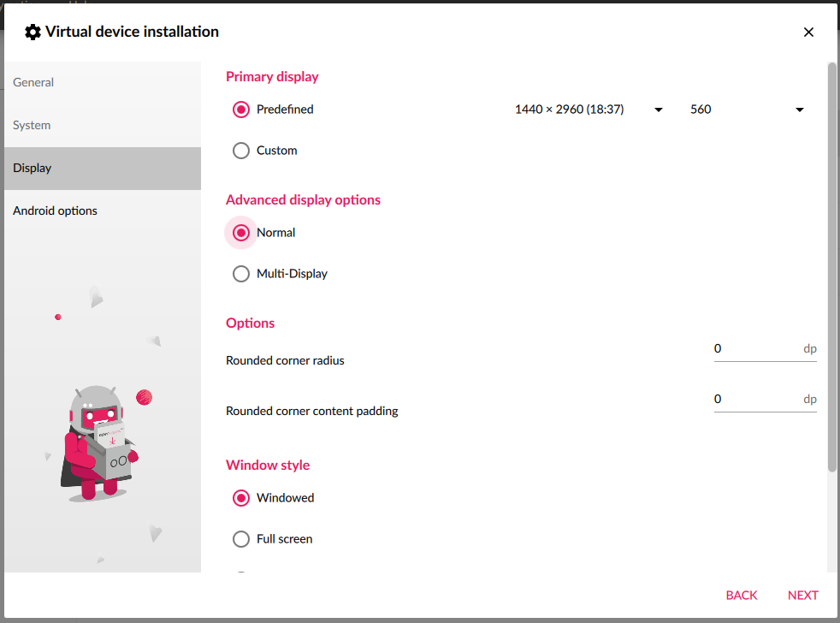This screenshot has height=623, width=840.
Task: Enable the Multi-Display option
Action: point(241,274)
